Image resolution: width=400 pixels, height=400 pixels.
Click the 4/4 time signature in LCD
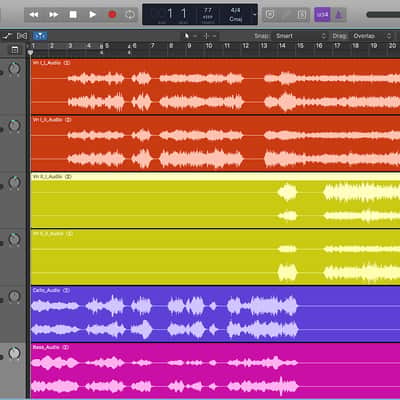click(x=235, y=10)
